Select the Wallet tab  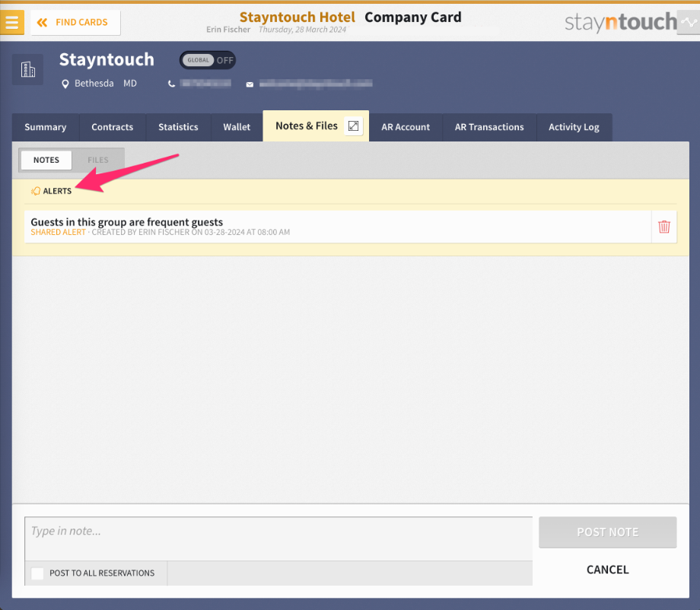point(237,127)
